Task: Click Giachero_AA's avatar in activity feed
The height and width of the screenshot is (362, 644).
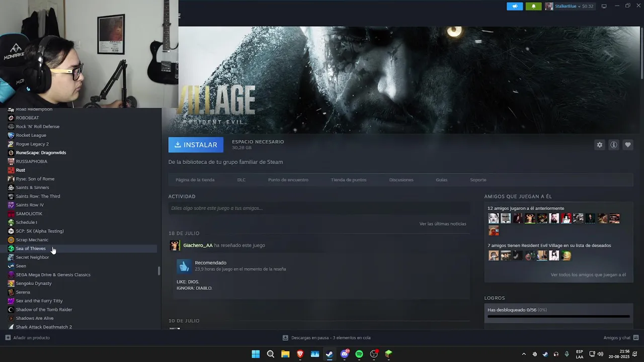Action: pos(175,245)
